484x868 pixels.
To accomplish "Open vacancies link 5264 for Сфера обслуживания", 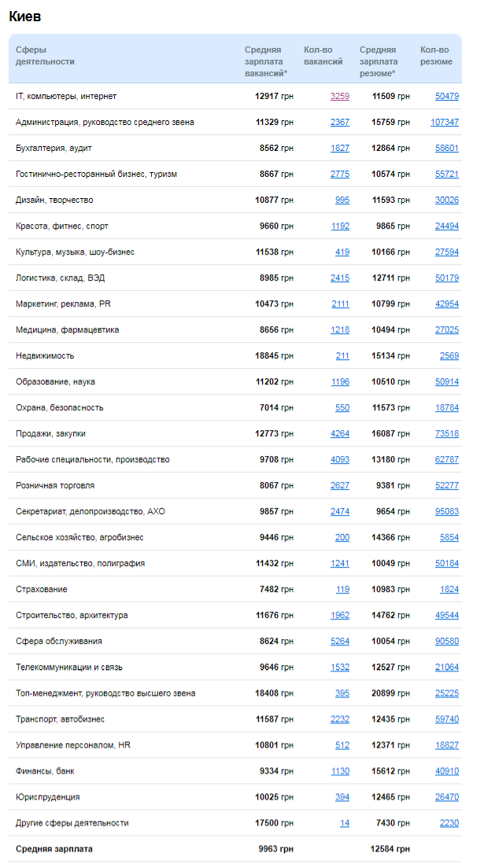I will pyautogui.click(x=340, y=641).
